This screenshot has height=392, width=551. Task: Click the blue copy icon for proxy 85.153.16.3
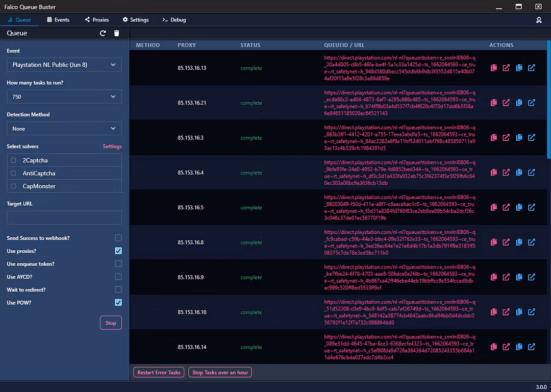[519, 138]
